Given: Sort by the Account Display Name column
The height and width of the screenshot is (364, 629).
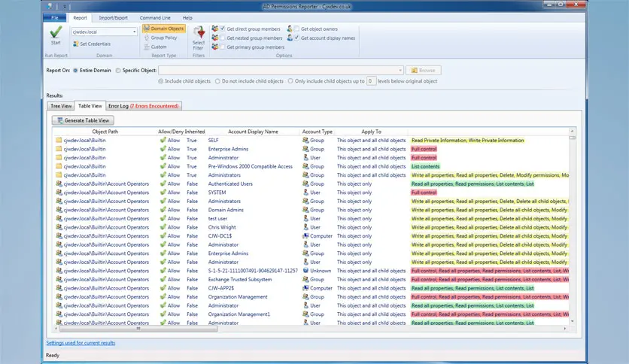Looking at the screenshot, I should pyautogui.click(x=253, y=132).
